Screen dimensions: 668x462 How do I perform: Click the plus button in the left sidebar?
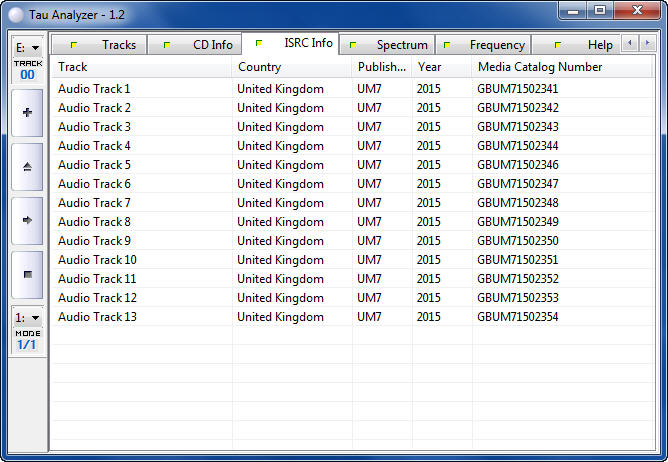tap(26, 112)
